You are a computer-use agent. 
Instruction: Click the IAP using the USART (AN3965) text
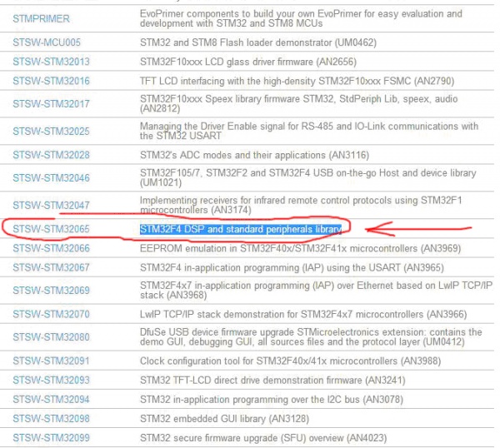pos(292,267)
